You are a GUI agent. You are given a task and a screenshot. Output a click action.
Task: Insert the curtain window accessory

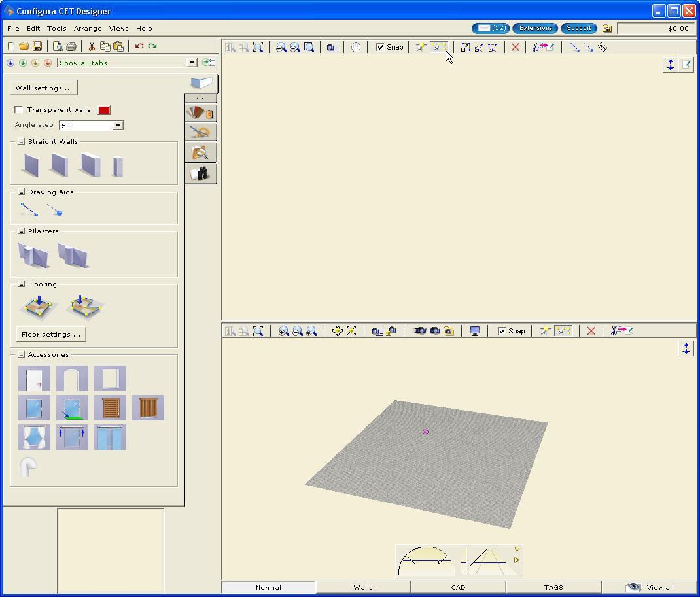[x=35, y=437]
